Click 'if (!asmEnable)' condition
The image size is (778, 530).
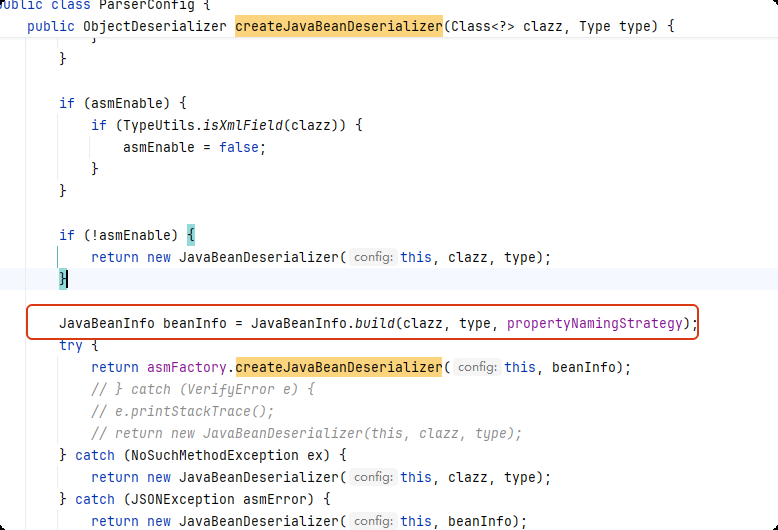(x=118, y=235)
